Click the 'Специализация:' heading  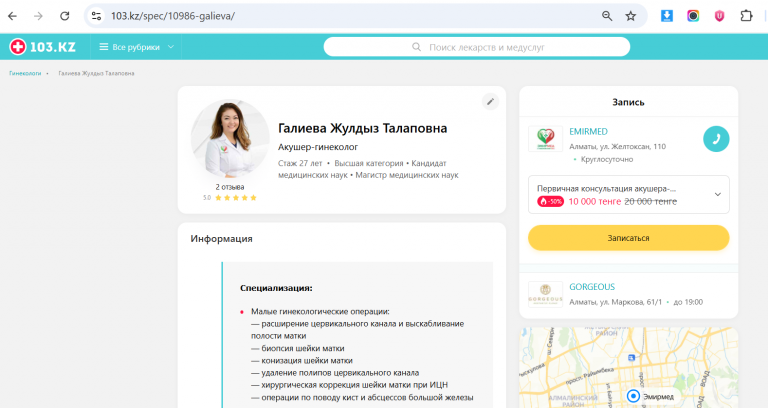pyautogui.click(x=276, y=288)
